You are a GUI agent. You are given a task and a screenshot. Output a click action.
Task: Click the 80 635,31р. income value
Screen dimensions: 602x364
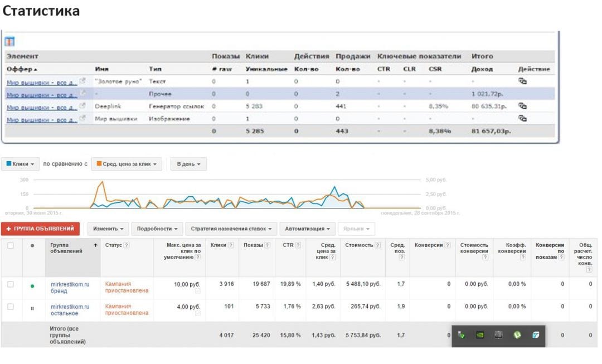(x=489, y=106)
